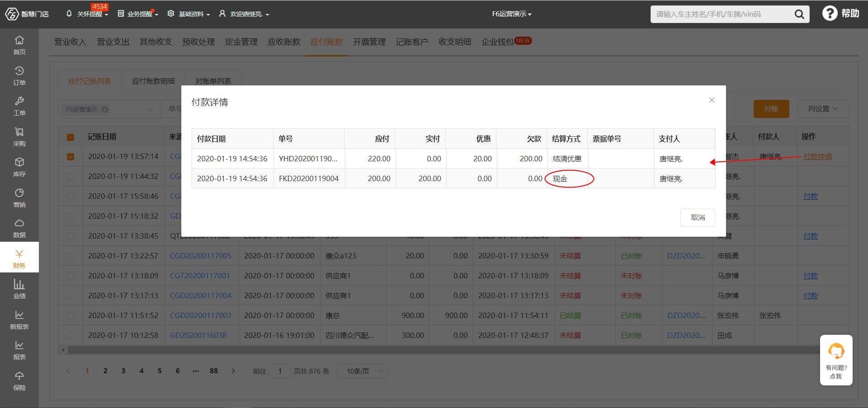Open the 欢迎唐继亮 user dropdown

244,14
